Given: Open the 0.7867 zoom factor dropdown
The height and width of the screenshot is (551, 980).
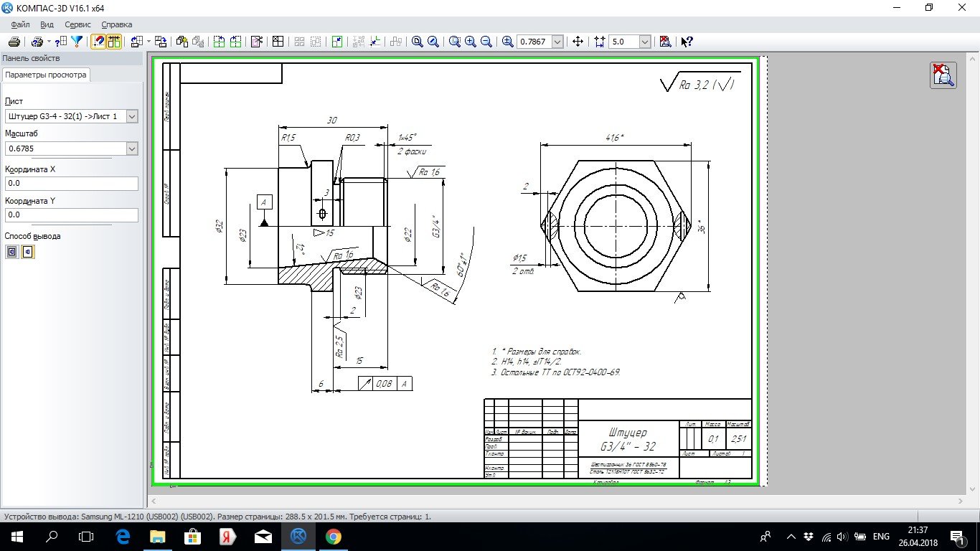Looking at the screenshot, I should pos(557,42).
